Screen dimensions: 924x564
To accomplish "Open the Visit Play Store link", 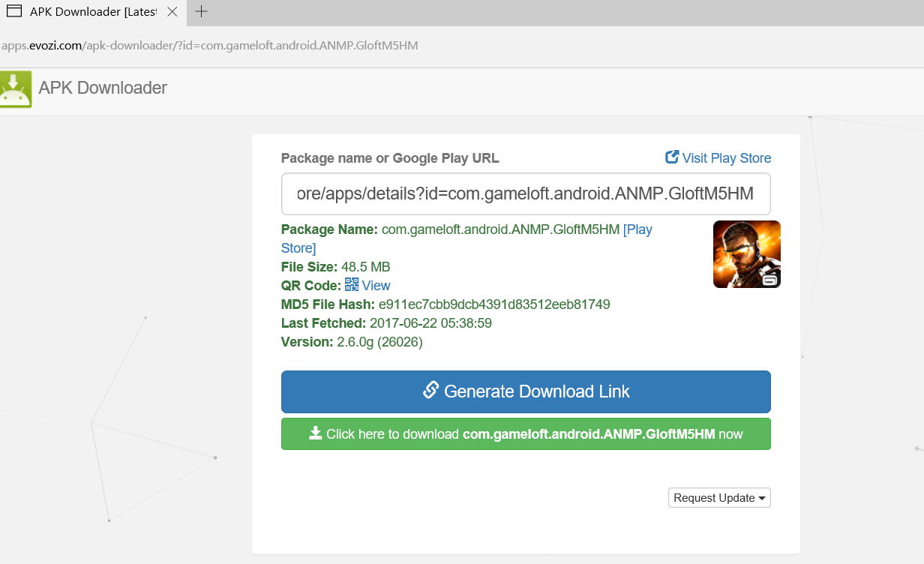I will [x=726, y=157].
